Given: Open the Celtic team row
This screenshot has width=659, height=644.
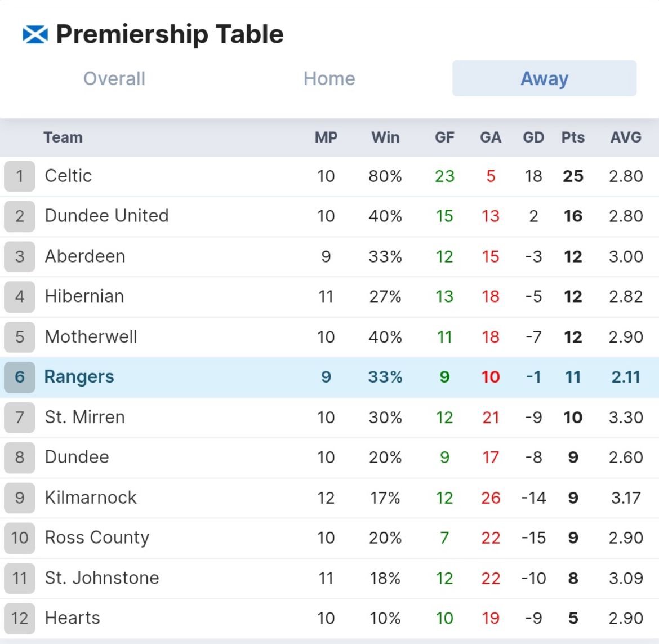Looking at the screenshot, I should click(x=329, y=176).
